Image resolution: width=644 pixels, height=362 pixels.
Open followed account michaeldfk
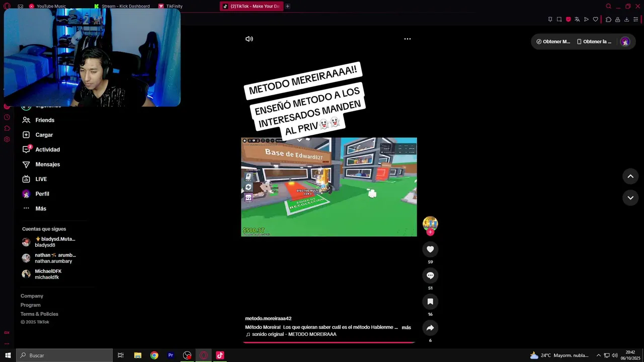tap(42, 274)
